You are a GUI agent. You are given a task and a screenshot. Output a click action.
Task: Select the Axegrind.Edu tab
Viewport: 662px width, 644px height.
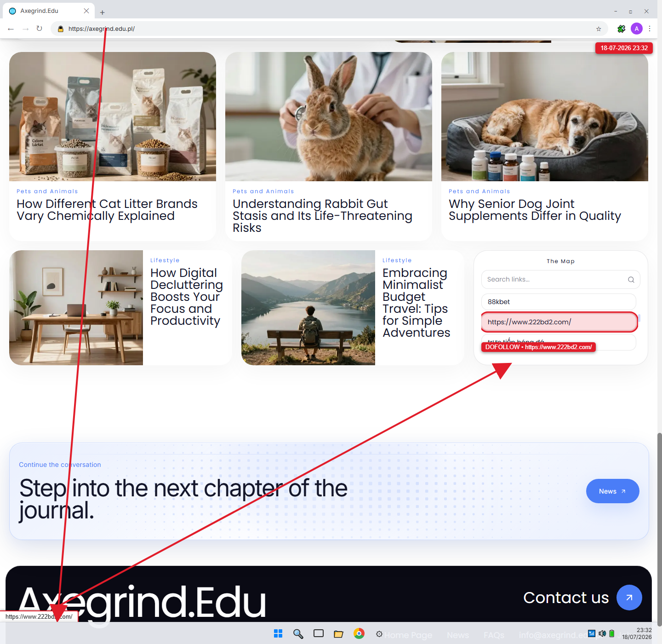pos(48,11)
